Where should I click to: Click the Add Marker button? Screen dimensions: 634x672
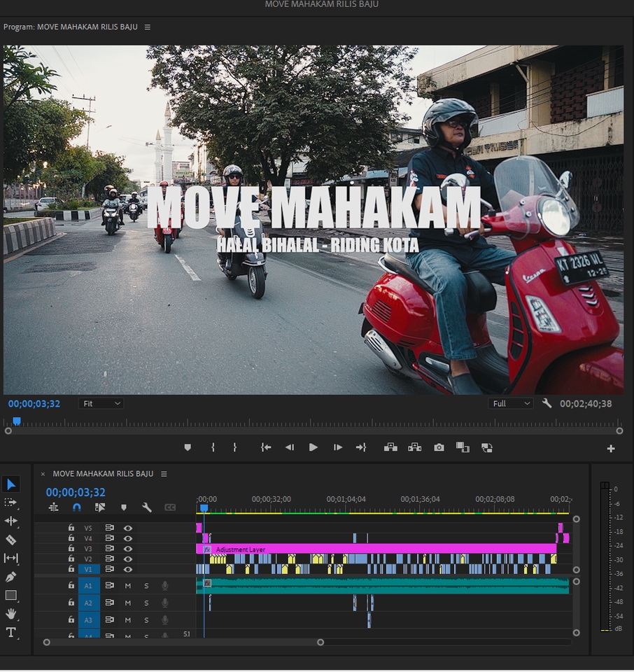click(x=125, y=506)
